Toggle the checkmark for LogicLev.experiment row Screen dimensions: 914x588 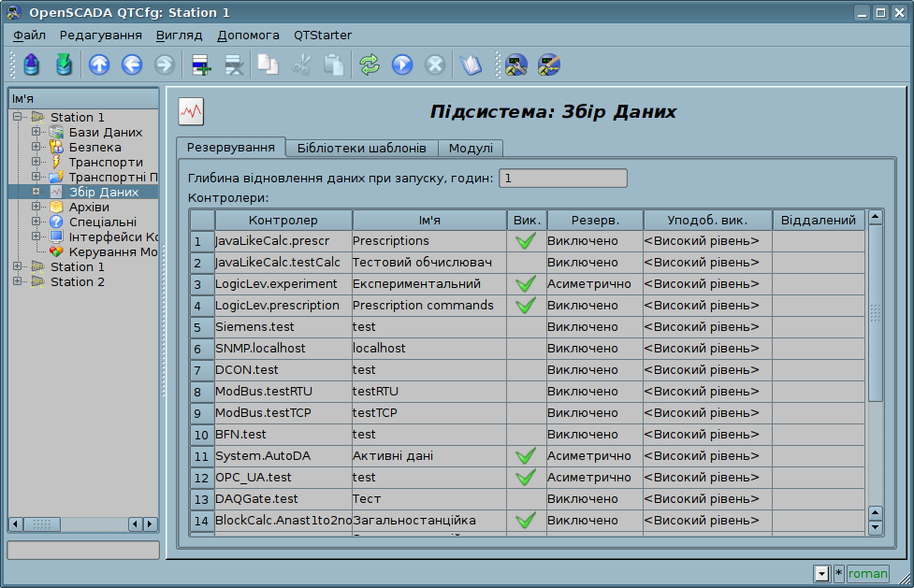point(525,284)
